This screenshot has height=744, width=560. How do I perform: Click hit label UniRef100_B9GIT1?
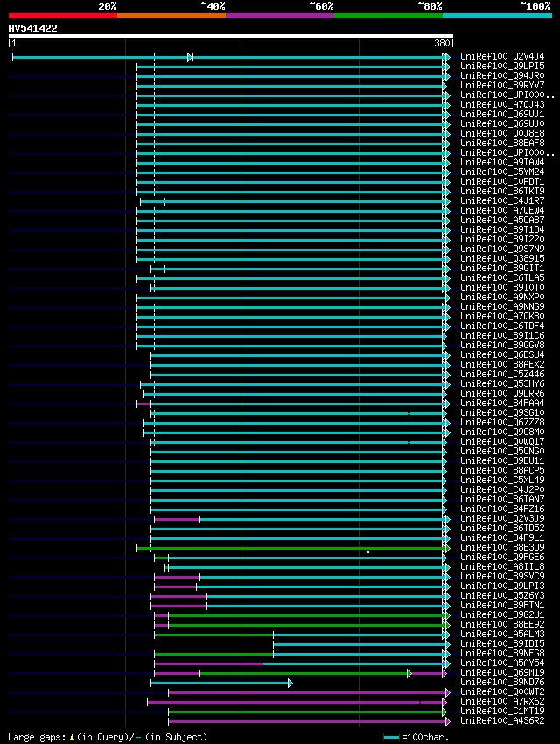(x=502, y=268)
